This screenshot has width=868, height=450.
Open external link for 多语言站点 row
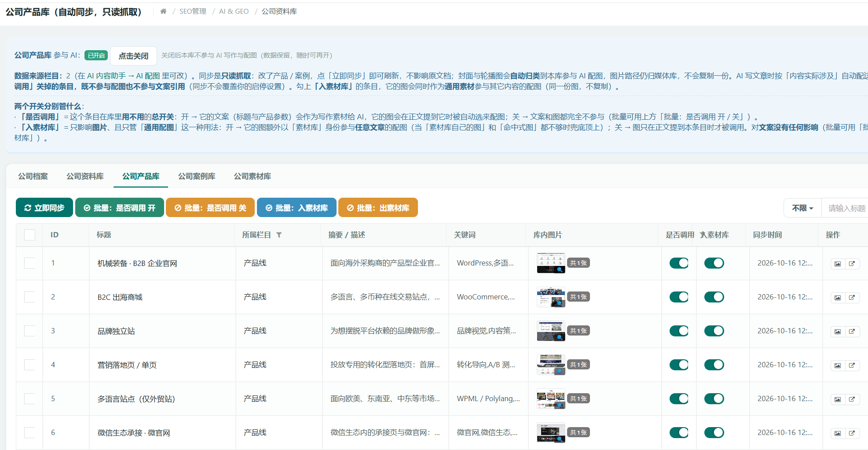pos(852,399)
